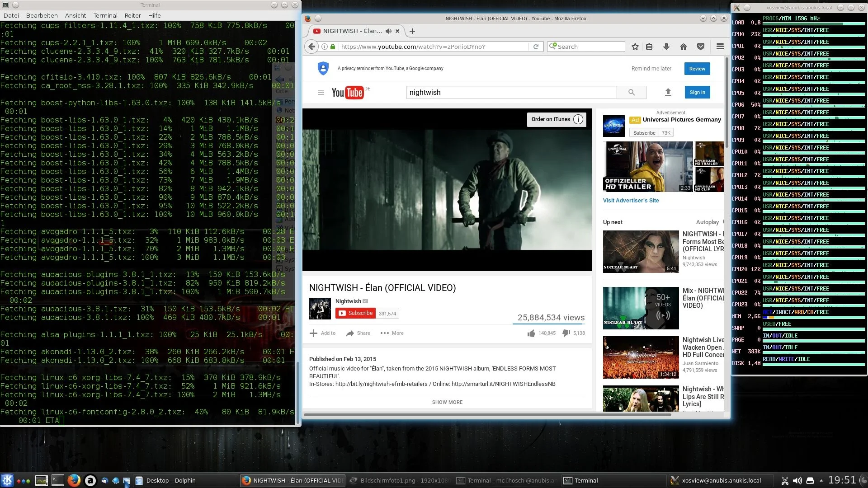Open the YouTube guide hamburger menu
Viewport: 868px width, 488px height.
pos(321,93)
